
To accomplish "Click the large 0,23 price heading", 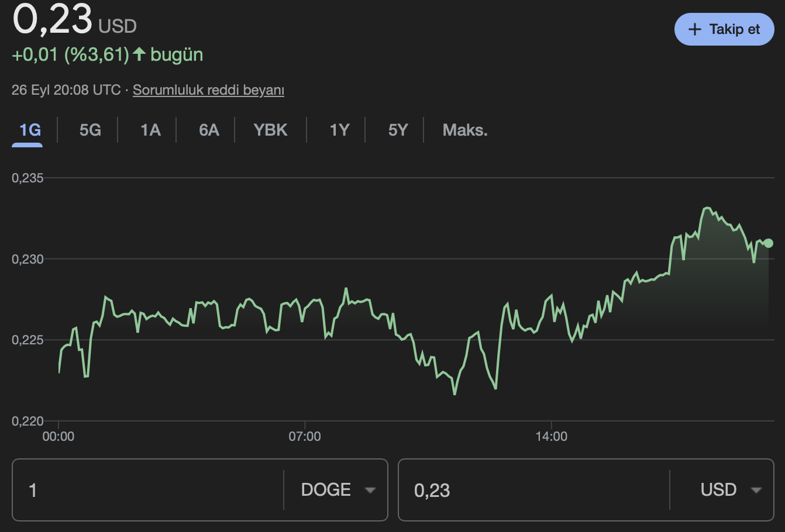I will (53, 19).
